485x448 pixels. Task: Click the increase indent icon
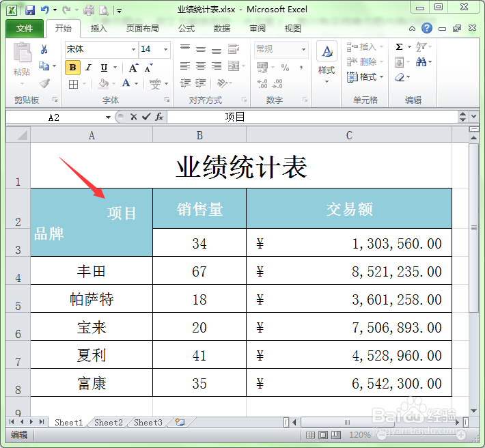pyautogui.click(x=201, y=83)
